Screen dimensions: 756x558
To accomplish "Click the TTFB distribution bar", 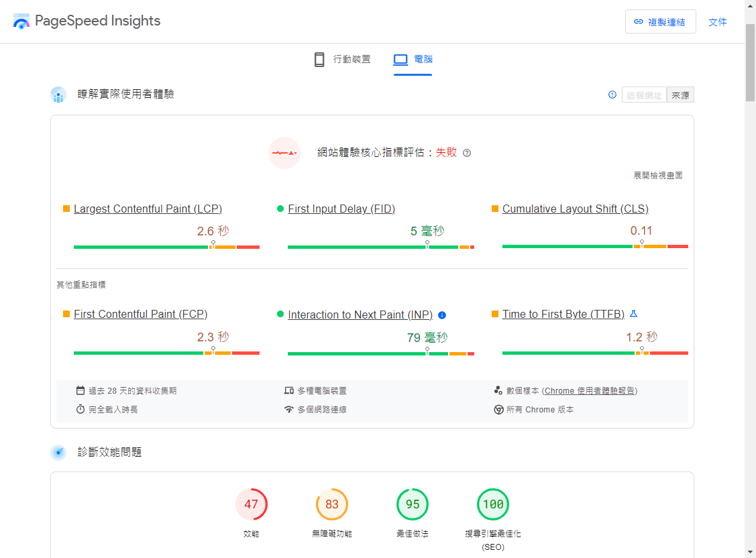I will [595, 353].
